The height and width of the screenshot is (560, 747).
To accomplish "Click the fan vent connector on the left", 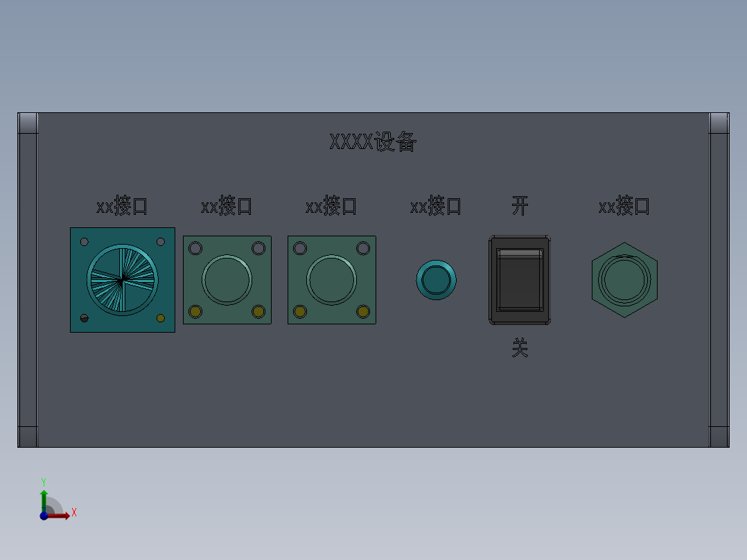I will coord(123,280).
